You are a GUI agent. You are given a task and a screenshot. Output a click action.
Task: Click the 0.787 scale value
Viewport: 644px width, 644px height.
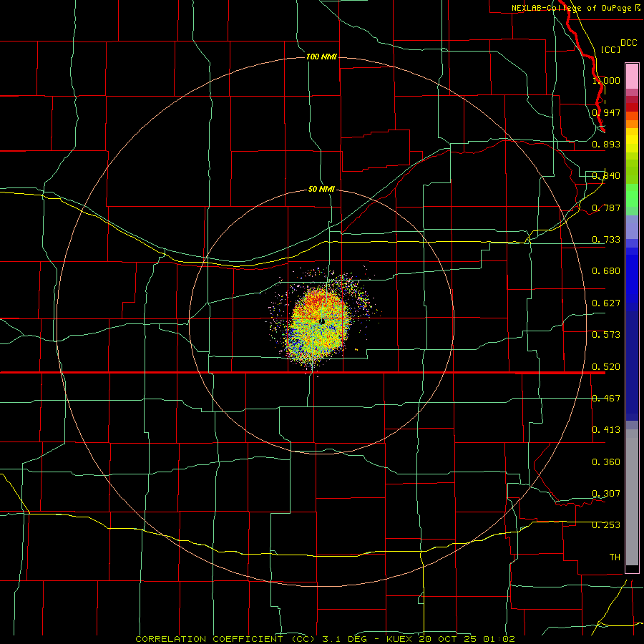click(x=606, y=208)
